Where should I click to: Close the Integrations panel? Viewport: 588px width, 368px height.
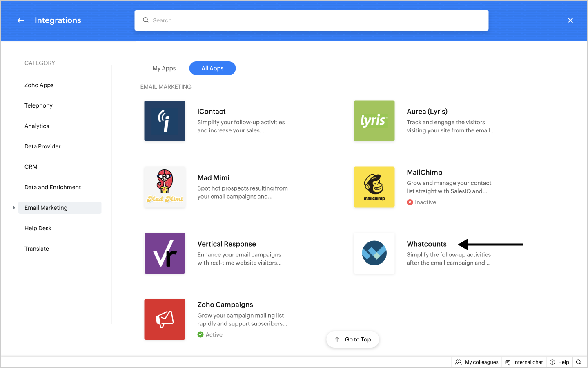tap(570, 20)
